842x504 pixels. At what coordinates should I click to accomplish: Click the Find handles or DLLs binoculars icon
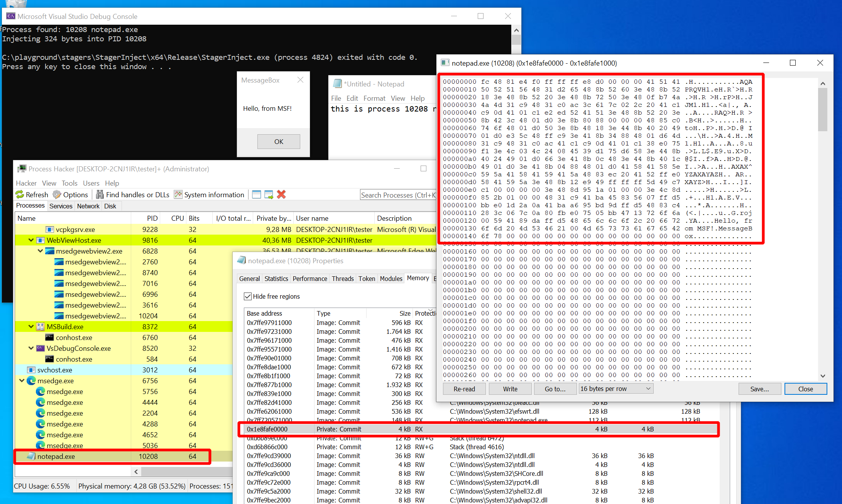click(100, 194)
